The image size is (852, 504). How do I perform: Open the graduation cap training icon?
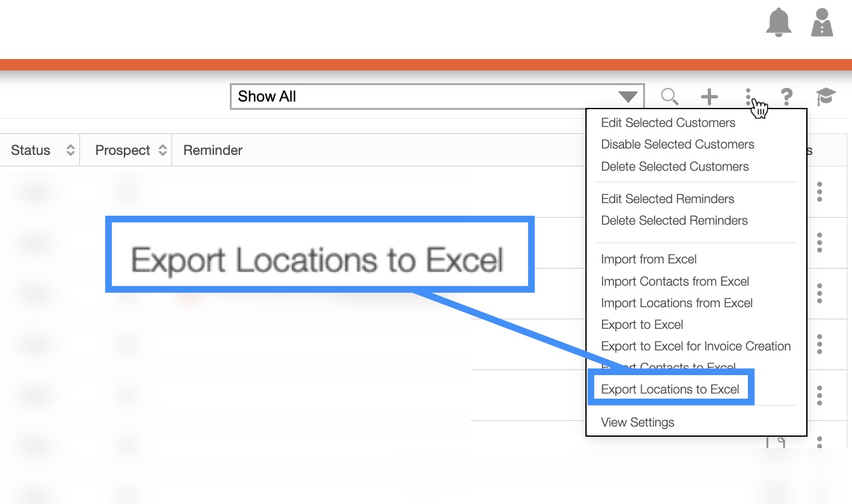coord(825,96)
